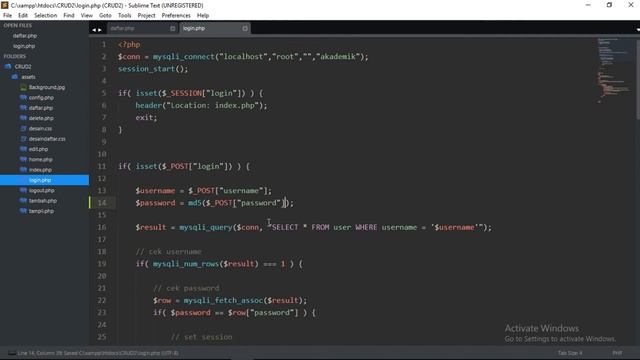Open the Tab Size 4 indentation menu
The image size is (640, 360).
[x=570, y=353]
